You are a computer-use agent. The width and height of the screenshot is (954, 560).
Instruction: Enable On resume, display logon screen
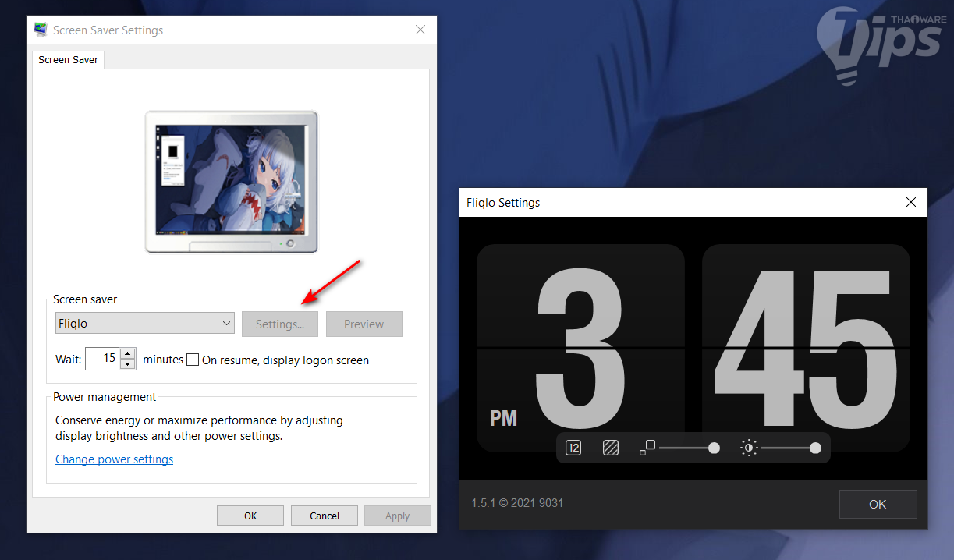pyautogui.click(x=193, y=360)
